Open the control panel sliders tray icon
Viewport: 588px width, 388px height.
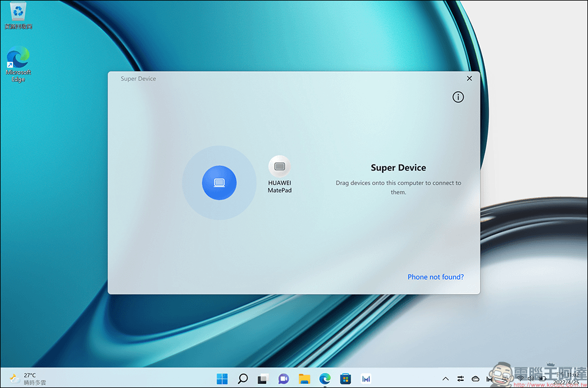(460, 379)
